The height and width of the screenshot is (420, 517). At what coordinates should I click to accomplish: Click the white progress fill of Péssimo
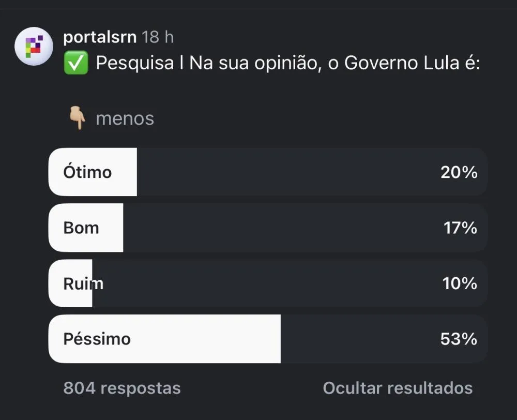(x=164, y=339)
